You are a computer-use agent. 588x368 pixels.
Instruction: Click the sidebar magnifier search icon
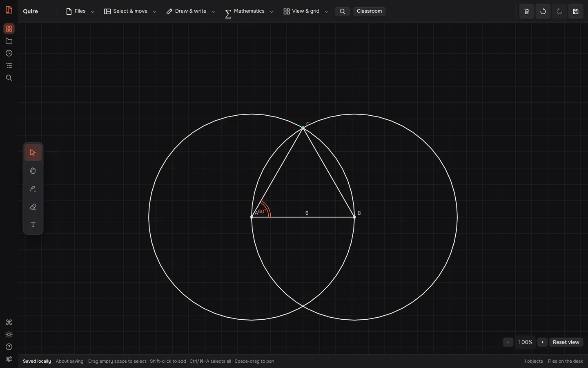point(9,78)
